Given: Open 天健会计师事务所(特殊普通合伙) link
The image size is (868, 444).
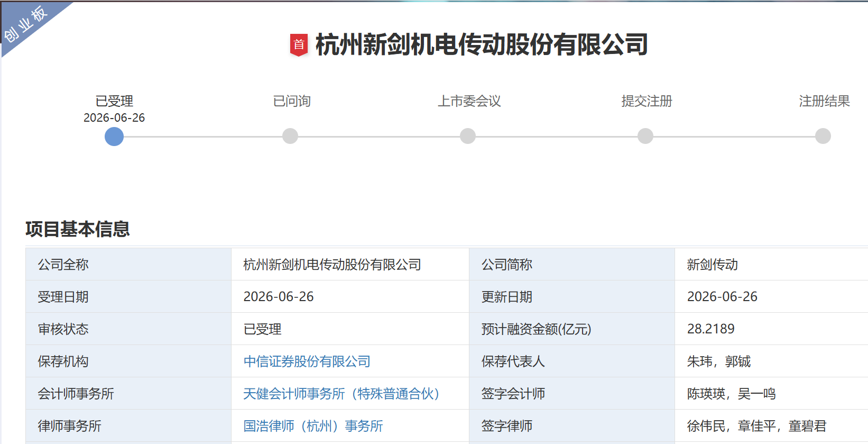Looking at the screenshot, I should [341, 394].
